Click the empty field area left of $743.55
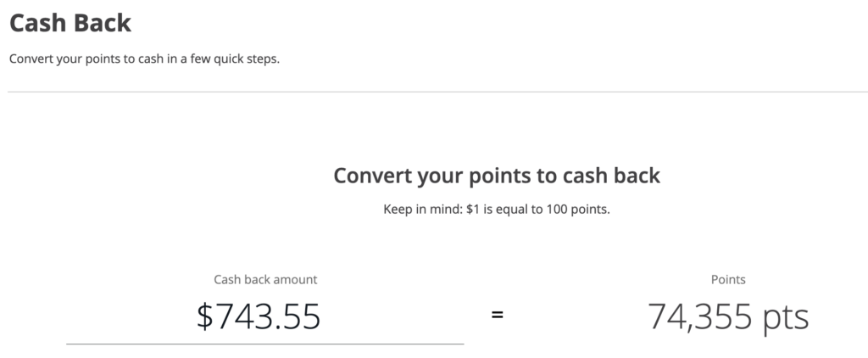This screenshot has height=358, width=868. [127, 316]
